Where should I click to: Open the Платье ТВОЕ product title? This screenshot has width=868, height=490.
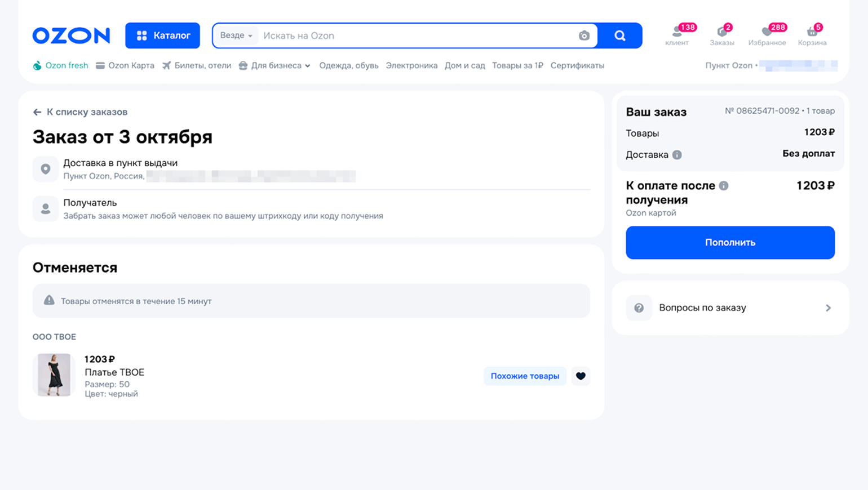pyautogui.click(x=114, y=372)
